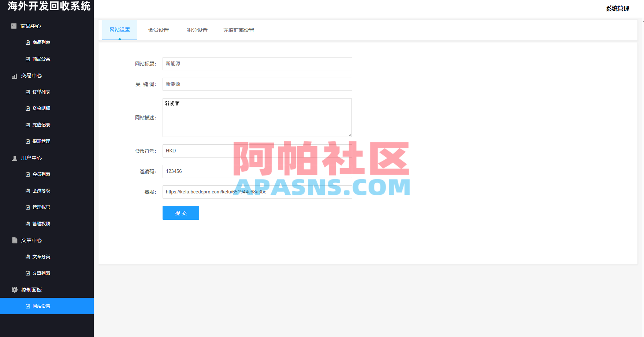Click the 海外开发回收系统 title logo
The image size is (644, 337).
click(x=49, y=6)
